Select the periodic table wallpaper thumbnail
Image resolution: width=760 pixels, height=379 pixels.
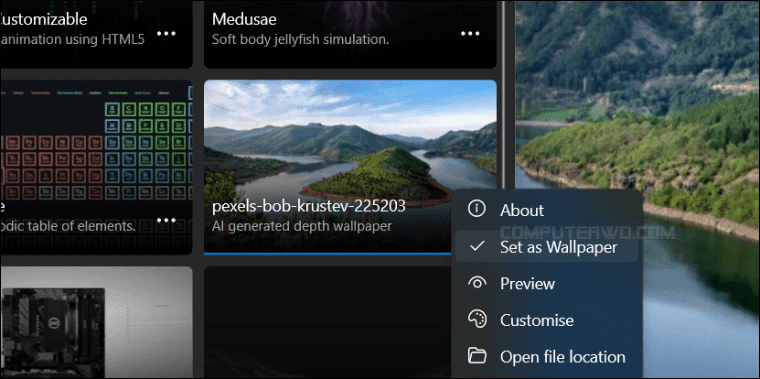point(96,167)
